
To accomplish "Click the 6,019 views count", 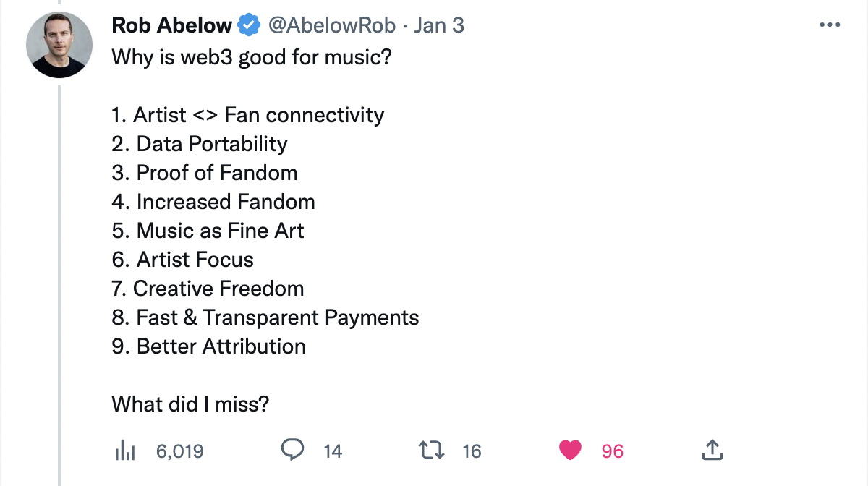I will click(179, 451).
